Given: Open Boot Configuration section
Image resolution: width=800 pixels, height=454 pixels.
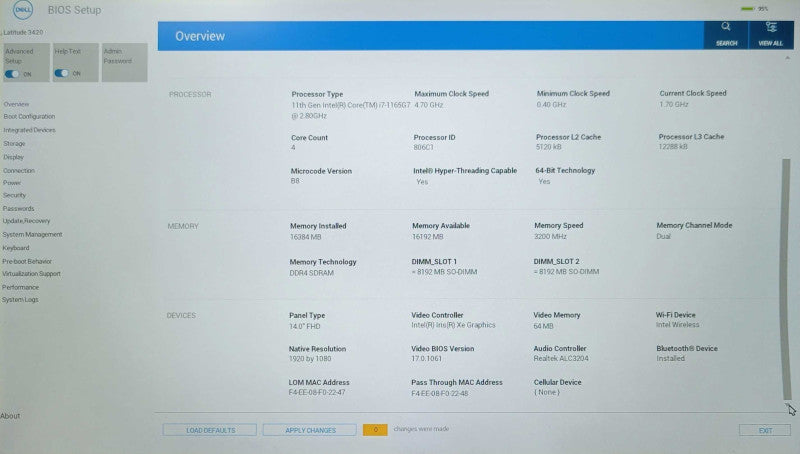Looking at the screenshot, I should point(29,116).
